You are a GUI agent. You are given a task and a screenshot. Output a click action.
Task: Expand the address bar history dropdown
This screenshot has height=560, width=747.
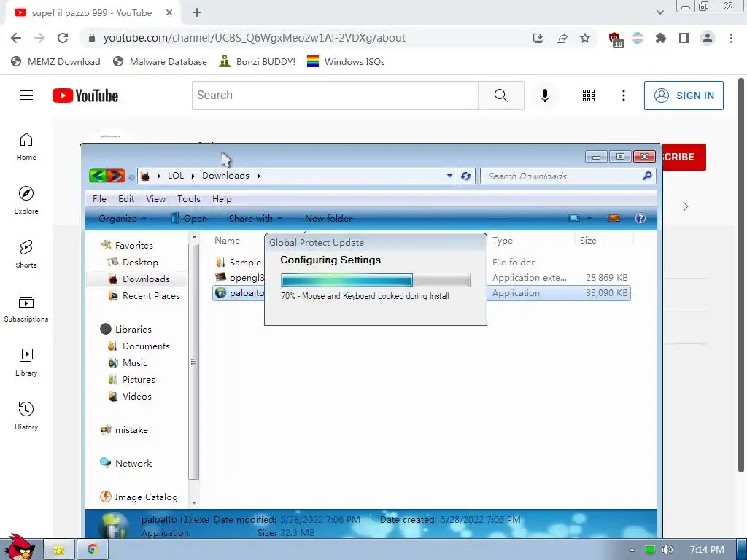tap(449, 176)
